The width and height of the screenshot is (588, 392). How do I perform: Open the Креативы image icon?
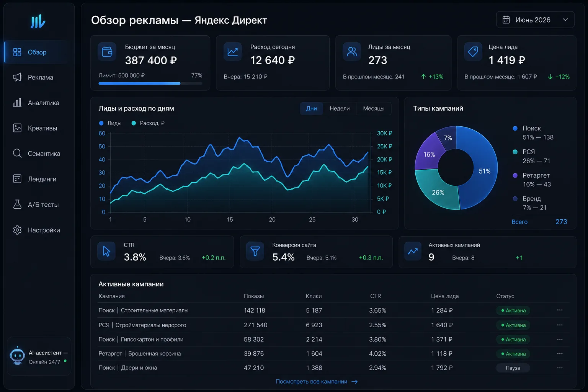(17, 128)
